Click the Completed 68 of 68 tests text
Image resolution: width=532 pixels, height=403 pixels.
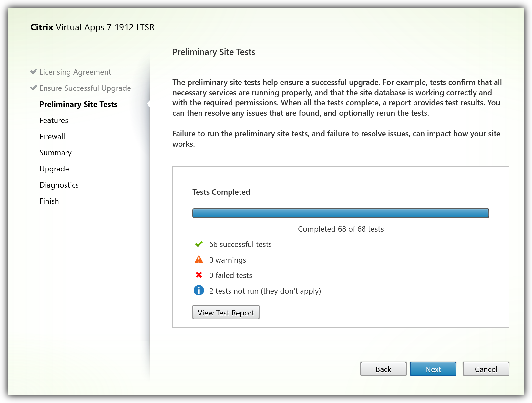[x=341, y=229]
